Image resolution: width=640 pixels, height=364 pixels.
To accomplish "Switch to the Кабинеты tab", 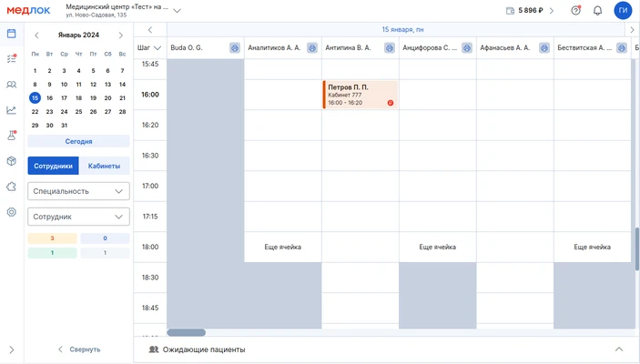I will click(104, 166).
